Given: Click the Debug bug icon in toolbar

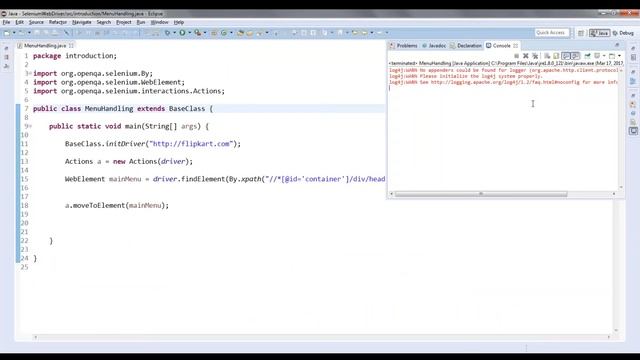Looking at the screenshot, I should [167, 33].
